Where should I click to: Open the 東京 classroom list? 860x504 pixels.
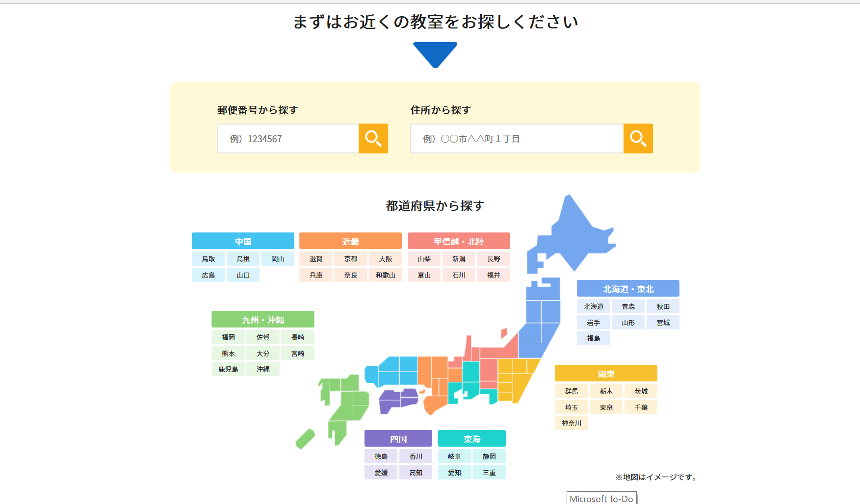coord(606,407)
